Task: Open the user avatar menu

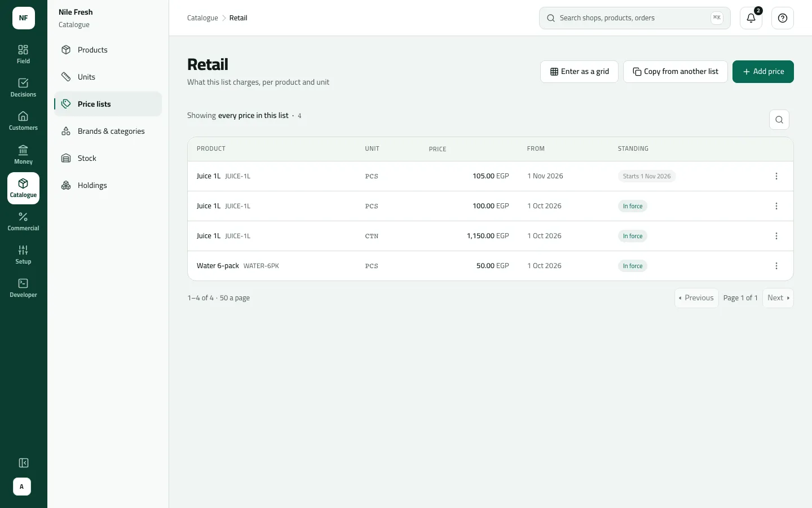Action: (22, 487)
